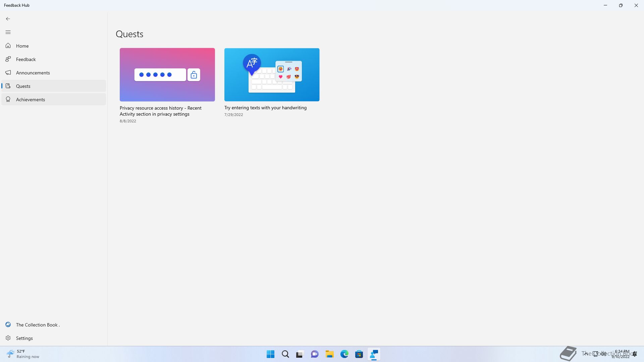Click the Feedback person icon
The image size is (644, 362).
tap(8, 59)
